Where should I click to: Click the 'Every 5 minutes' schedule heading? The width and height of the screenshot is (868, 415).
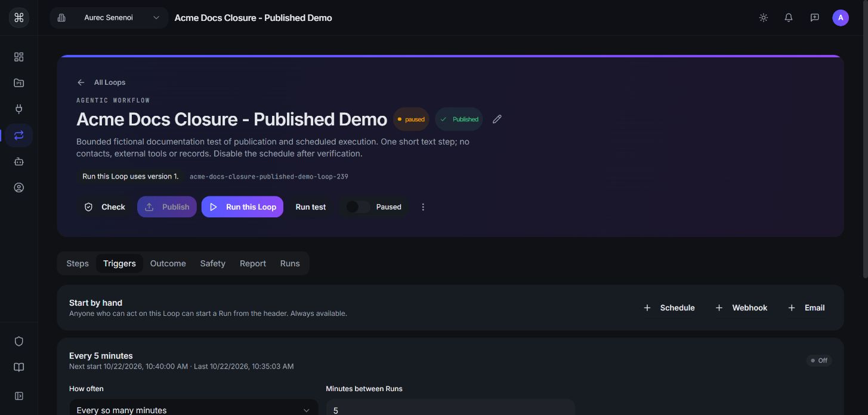pos(101,355)
